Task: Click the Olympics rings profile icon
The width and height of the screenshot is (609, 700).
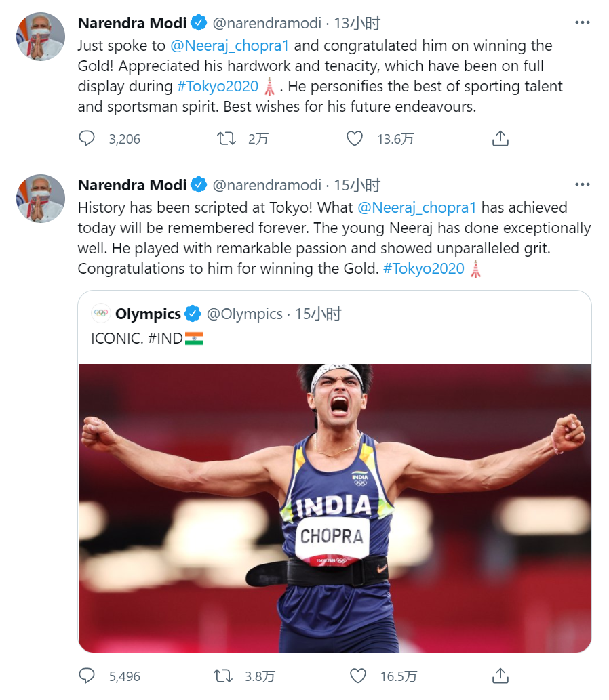Action: coord(101,313)
